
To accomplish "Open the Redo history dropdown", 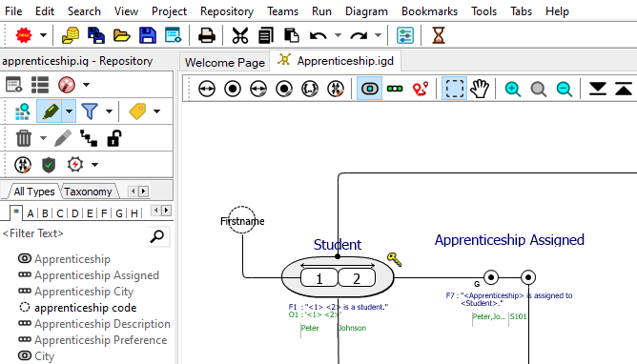I will point(378,35).
